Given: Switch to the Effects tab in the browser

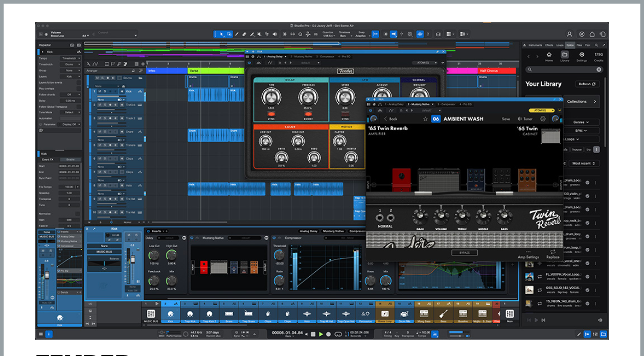Looking at the screenshot, I should click(549, 45).
